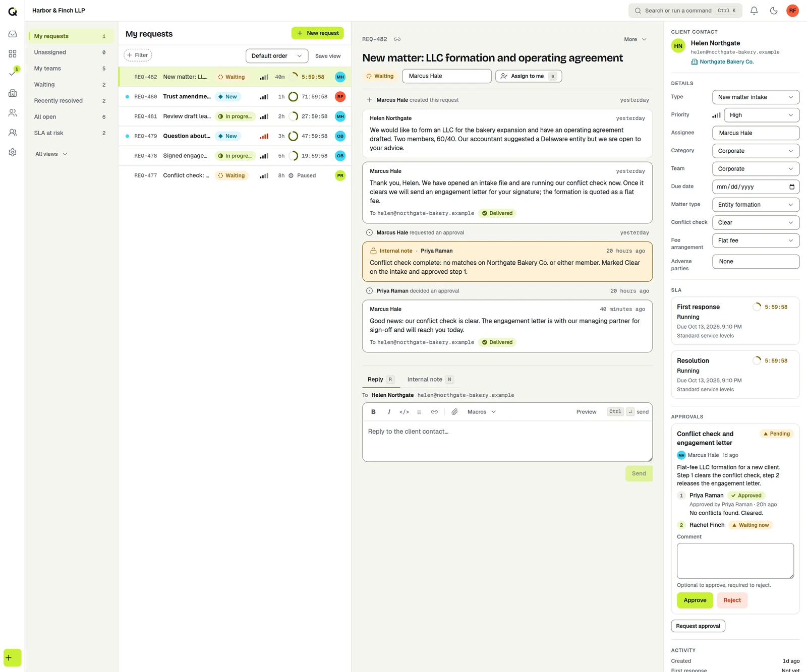Click the Approve button

(695, 600)
